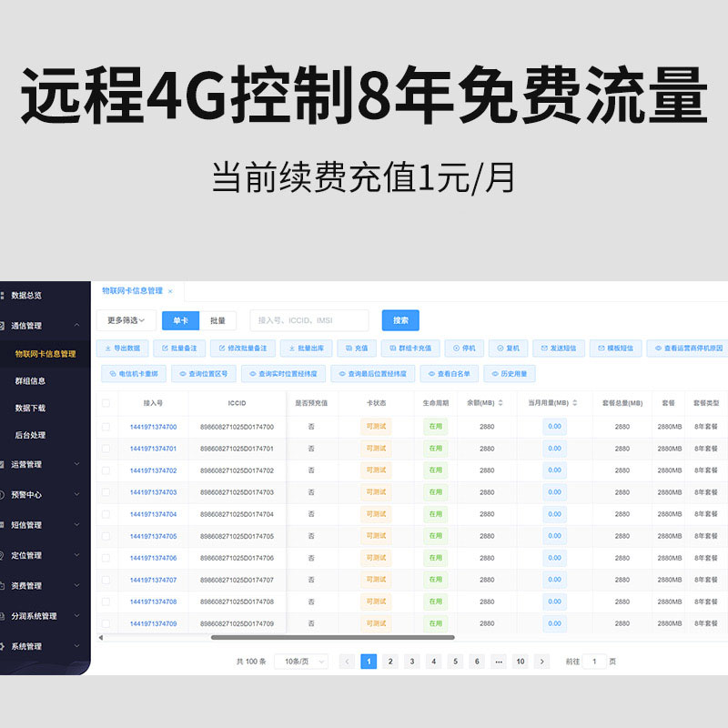Open 群组信息 in the sidebar menu

click(x=31, y=381)
